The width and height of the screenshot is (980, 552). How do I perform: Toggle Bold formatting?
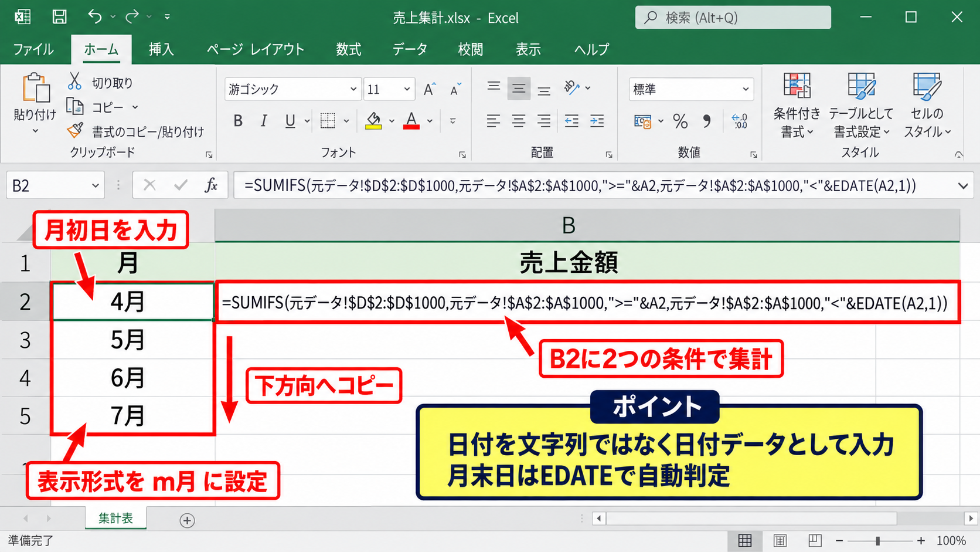[x=238, y=121]
